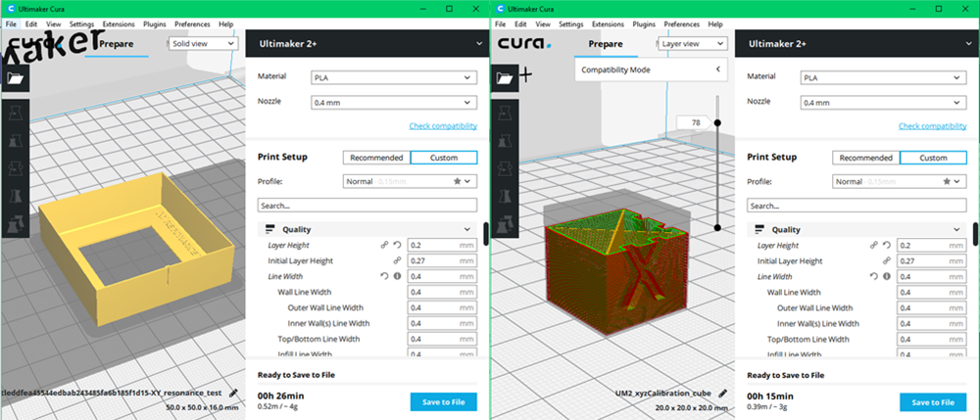Open Layer view dropdown in right window
The height and width of the screenshot is (420, 980).
pos(693,44)
